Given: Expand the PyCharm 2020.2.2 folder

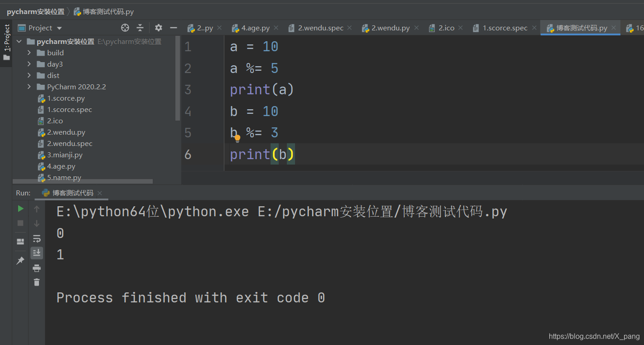Looking at the screenshot, I should point(29,87).
